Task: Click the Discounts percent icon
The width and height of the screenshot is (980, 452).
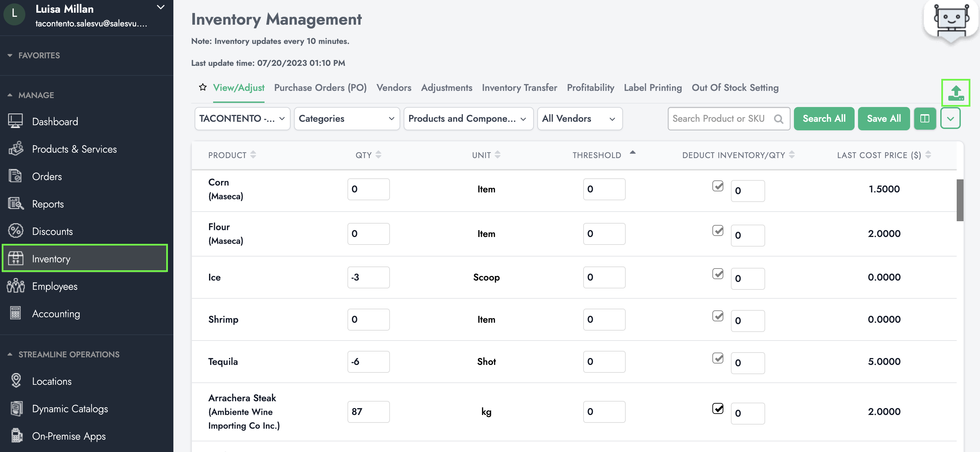Action: [x=16, y=231]
